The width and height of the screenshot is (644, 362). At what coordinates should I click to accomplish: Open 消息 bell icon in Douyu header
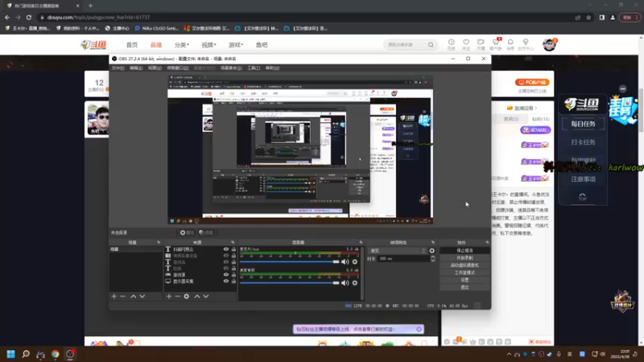point(510,44)
